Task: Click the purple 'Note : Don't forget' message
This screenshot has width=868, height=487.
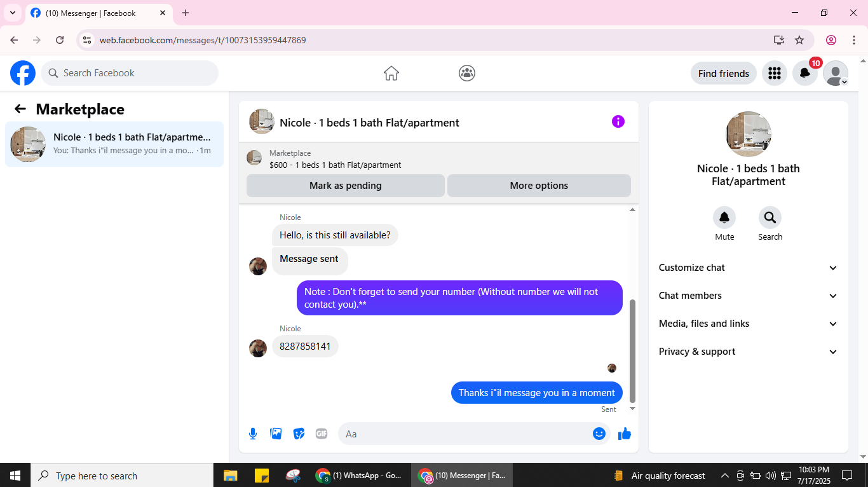Action: [x=459, y=298]
